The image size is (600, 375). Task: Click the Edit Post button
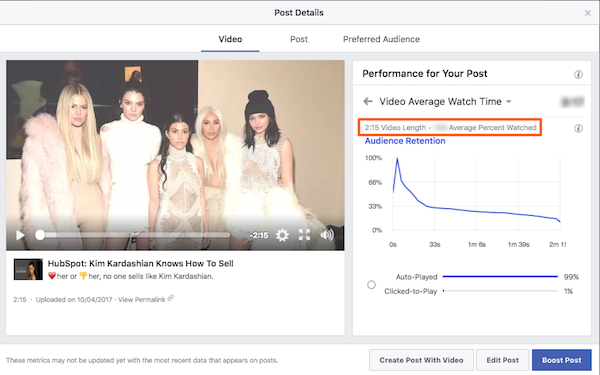pos(502,360)
